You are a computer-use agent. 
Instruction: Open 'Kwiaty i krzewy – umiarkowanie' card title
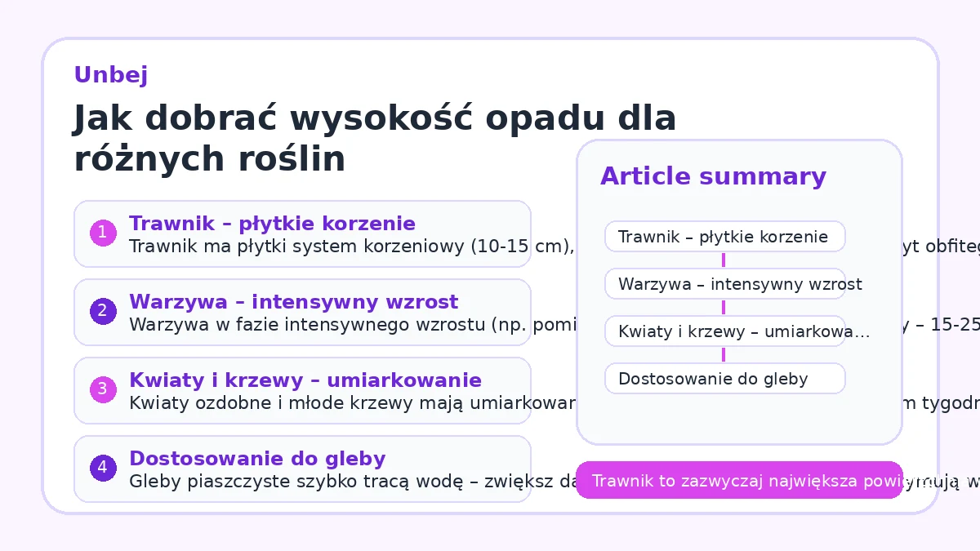pyautogui.click(x=305, y=380)
